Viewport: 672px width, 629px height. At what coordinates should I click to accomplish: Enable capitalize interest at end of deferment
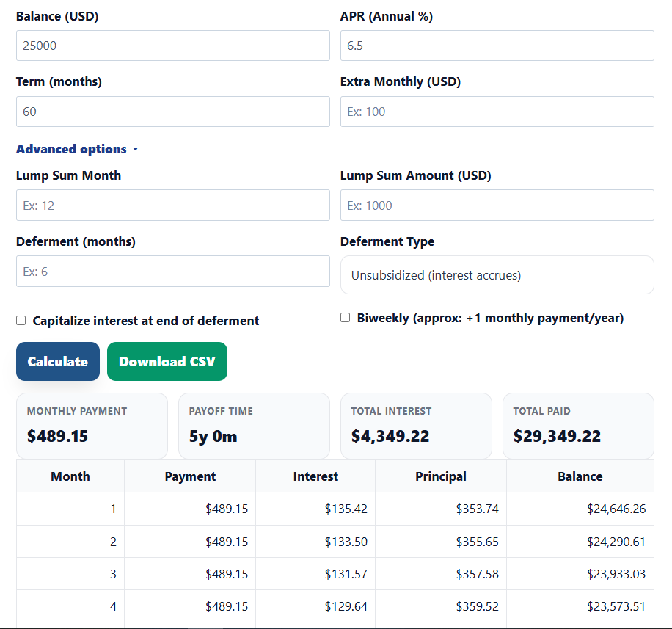tap(21, 321)
